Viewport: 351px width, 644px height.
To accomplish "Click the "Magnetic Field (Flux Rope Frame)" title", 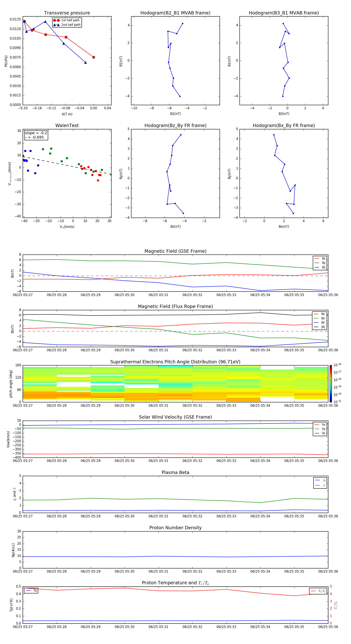I will click(175, 307).
